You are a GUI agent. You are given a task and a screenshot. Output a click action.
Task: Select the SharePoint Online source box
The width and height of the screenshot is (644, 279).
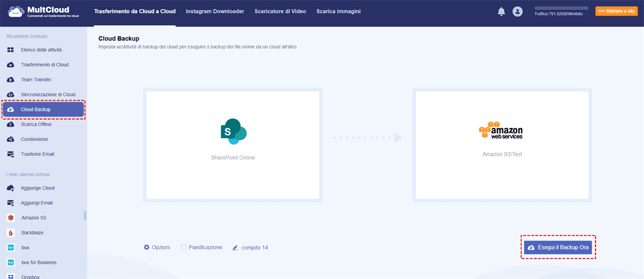233,145
